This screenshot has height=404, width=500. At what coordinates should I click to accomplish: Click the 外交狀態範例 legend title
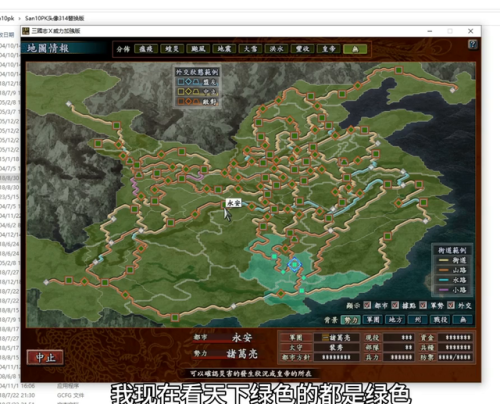click(x=197, y=72)
